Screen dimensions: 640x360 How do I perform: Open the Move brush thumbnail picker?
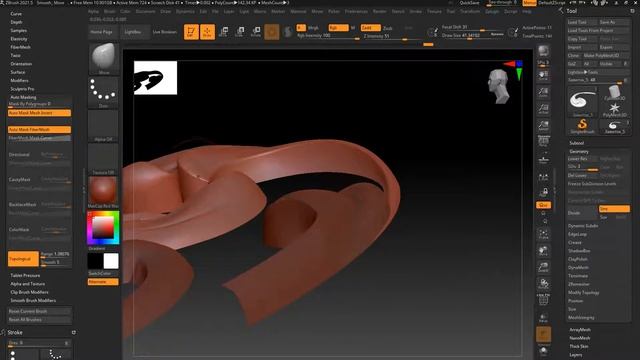coord(104,58)
